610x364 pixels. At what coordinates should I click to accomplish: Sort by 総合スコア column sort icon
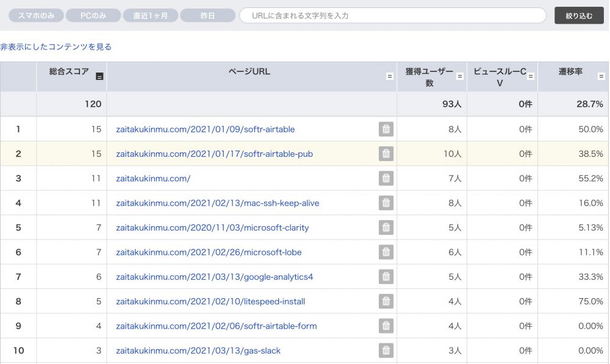tap(99, 76)
